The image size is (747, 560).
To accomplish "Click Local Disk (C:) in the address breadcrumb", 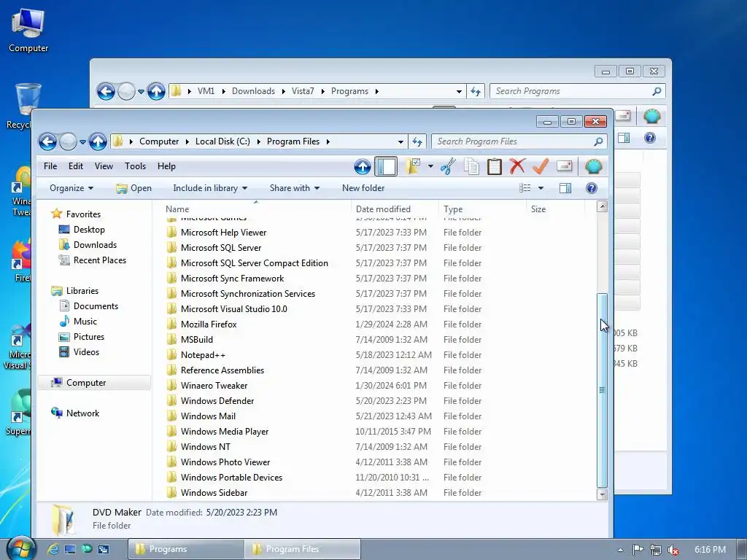I will tap(222, 141).
